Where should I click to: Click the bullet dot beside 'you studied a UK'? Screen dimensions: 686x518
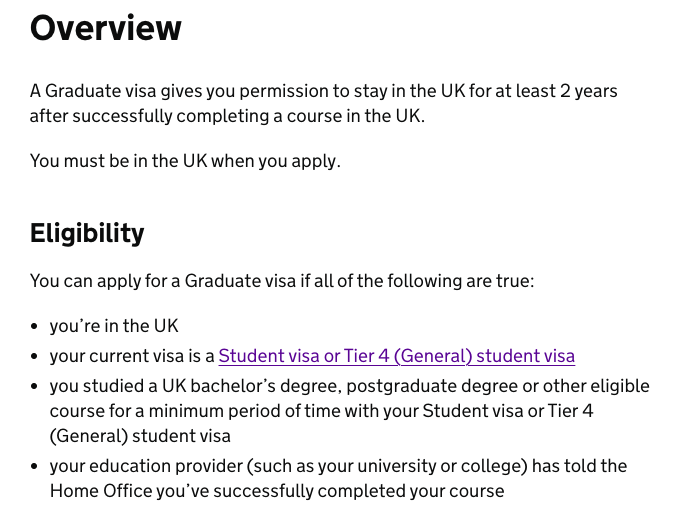coord(35,387)
